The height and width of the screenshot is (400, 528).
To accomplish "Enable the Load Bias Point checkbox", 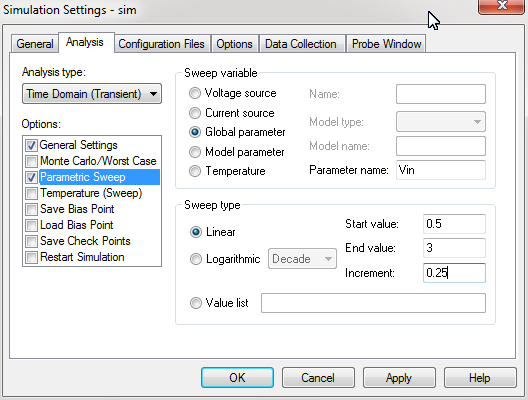I will 31,225.
